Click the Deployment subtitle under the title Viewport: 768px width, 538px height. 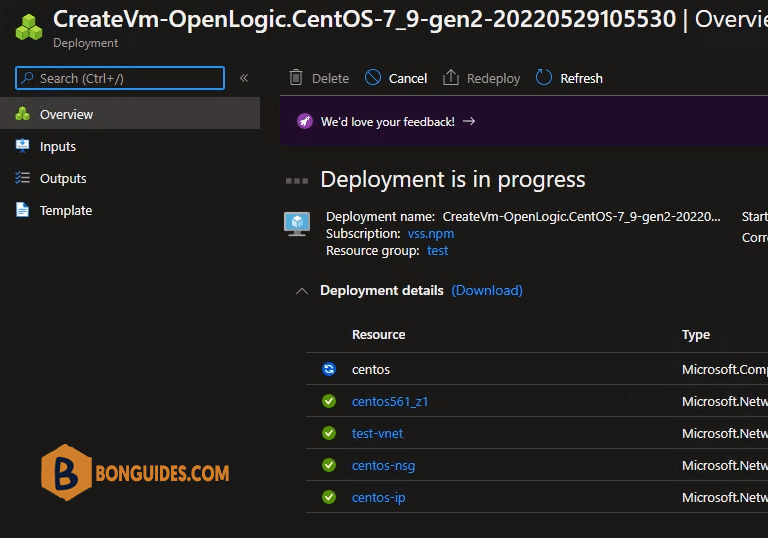click(x=85, y=43)
